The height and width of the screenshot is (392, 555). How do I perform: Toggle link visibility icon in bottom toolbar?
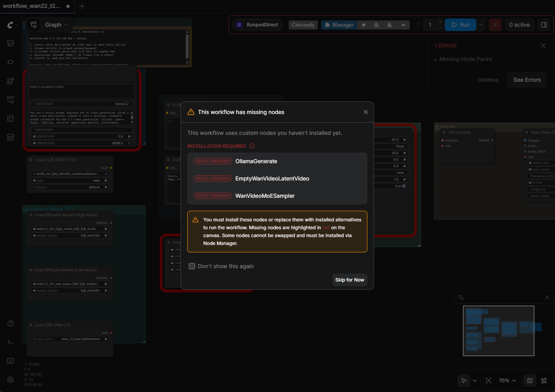click(x=544, y=381)
